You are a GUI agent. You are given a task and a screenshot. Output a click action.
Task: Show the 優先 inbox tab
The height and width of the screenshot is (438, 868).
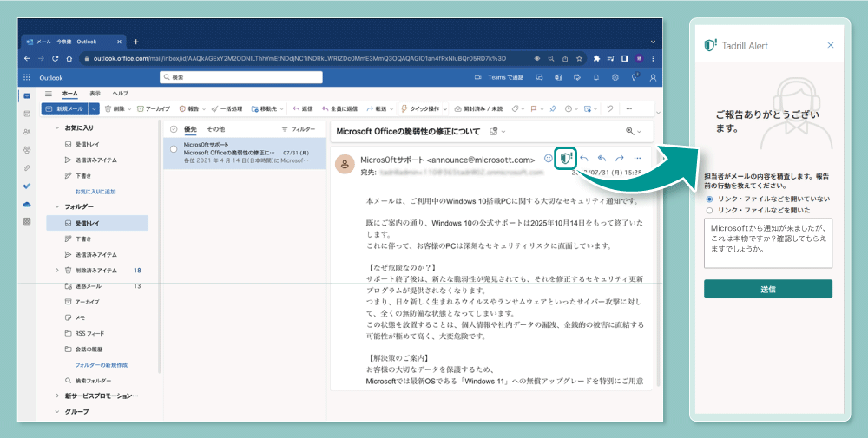[x=190, y=129]
